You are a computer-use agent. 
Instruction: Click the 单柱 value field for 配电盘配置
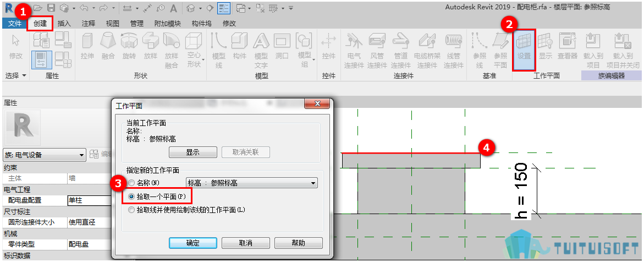click(x=90, y=200)
